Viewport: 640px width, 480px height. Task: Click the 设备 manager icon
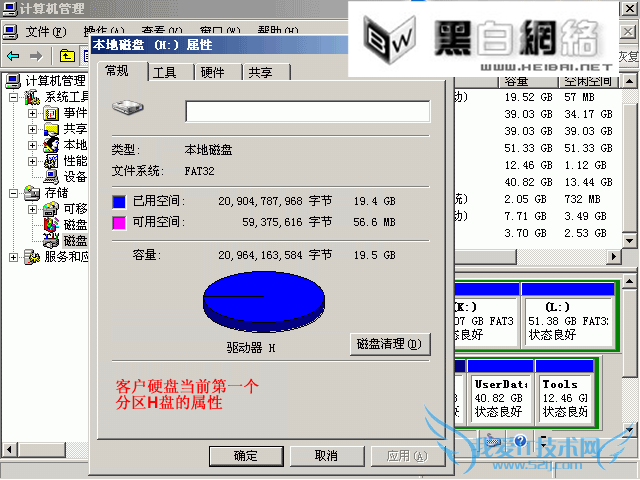click(x=51, y=177)
